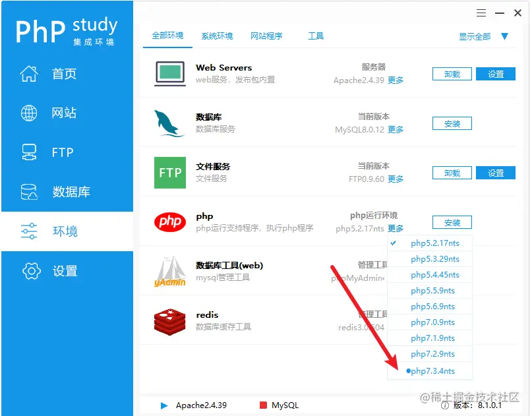Click the 显示全部 dropdown arrow
The height and width of the screenshot is (416, 532).
pyautogui.click(x=504, y=36)
